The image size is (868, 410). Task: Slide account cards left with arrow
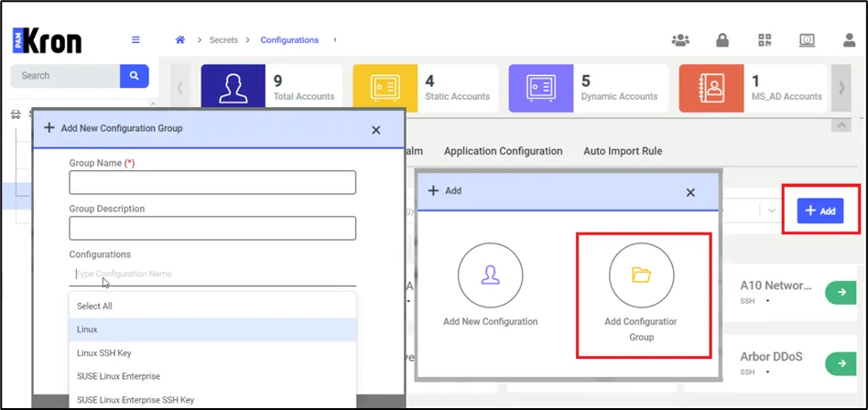click(179, 88)
